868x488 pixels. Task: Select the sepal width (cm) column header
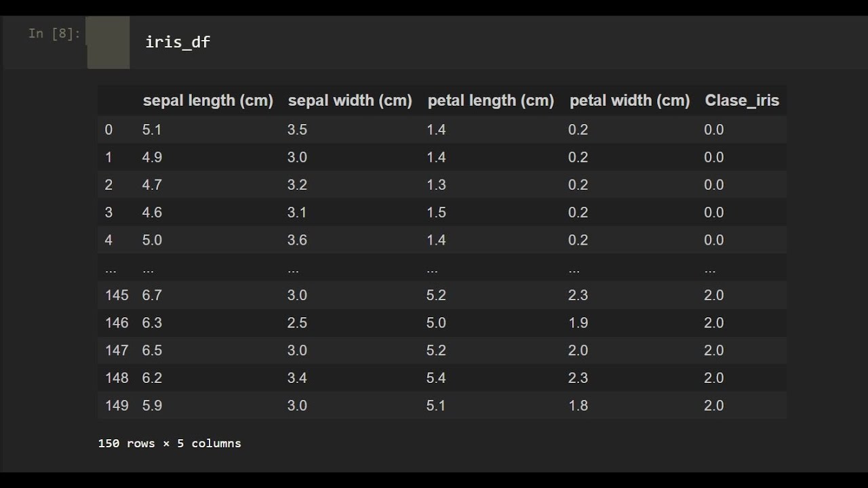tap(350, 101)
